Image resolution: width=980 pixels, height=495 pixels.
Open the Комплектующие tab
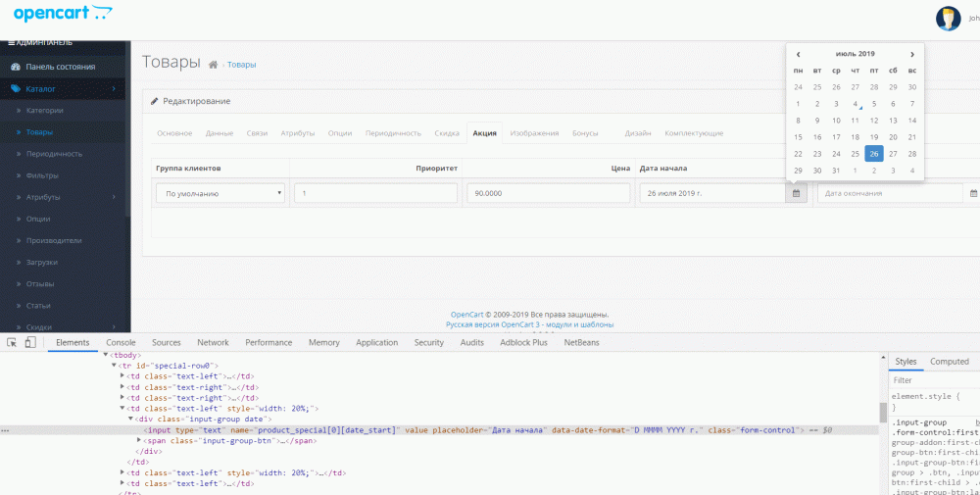[694, 133]
